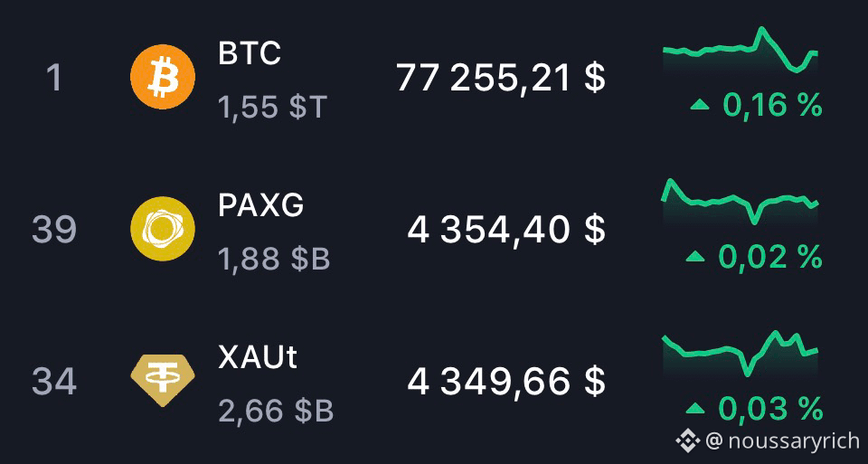Select the BTC ticker name
The width and height of the screenshot is (868, 464).
pos(250,53)
